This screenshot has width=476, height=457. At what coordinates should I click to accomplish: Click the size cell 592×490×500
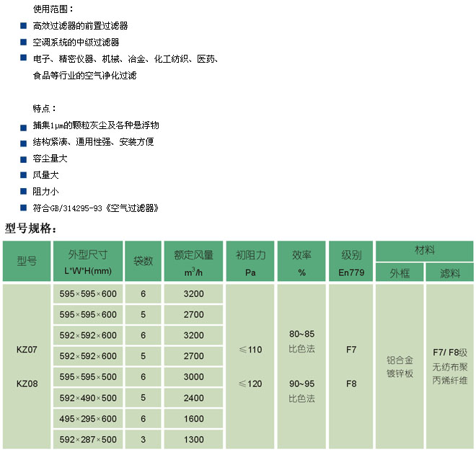[88, 398]
